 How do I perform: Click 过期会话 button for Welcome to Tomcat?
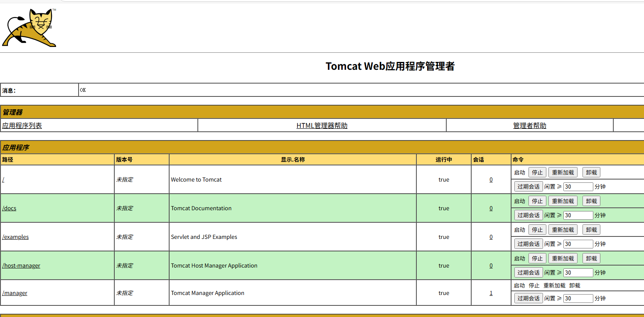pos(528,187)
